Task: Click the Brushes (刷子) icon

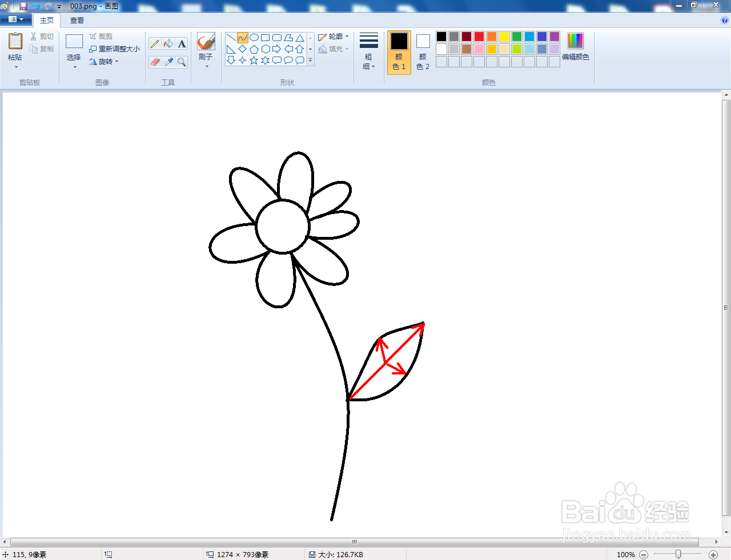Action: pos(206,42)
